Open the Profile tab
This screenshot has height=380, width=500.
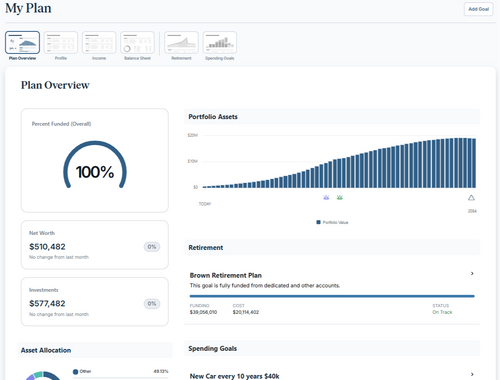(x=61, y=42)
